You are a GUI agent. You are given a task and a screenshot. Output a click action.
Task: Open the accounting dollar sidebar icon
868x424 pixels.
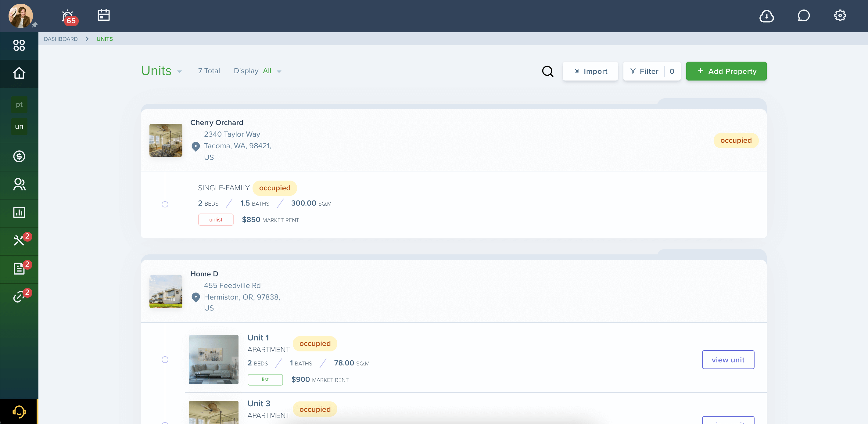19,156
